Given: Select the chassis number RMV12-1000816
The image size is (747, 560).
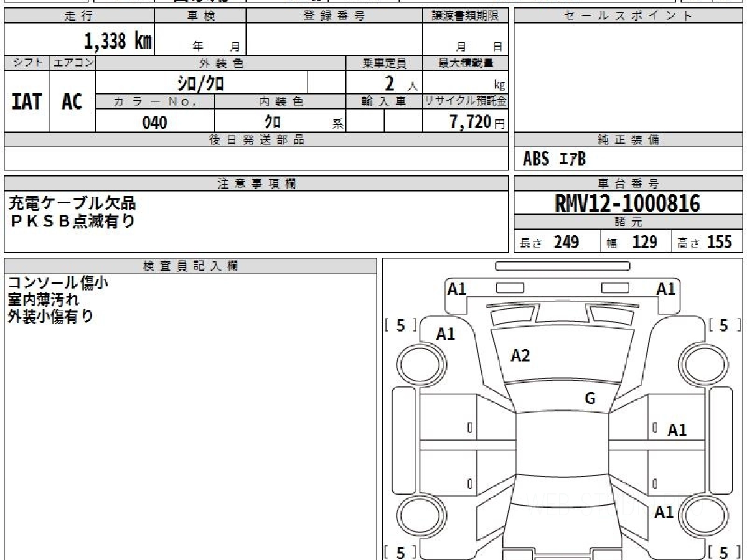Looking at the screenshot, I should (x=627, y=203).
